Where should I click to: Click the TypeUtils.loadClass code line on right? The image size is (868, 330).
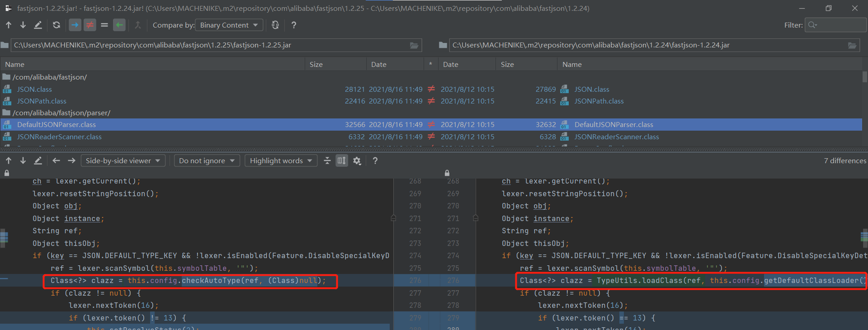[693, 281]
